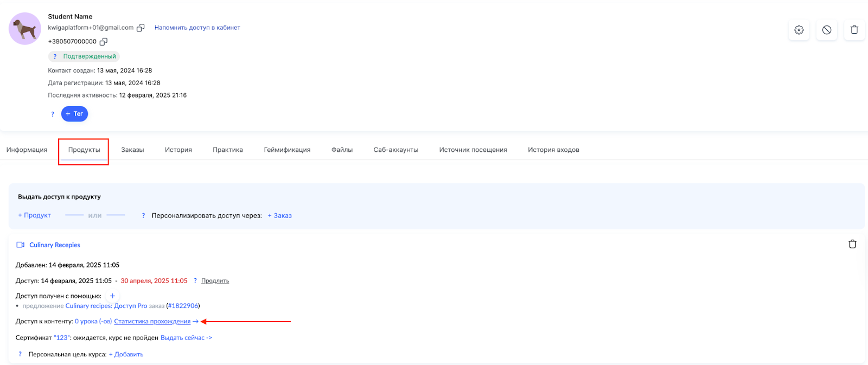
Task: Open the Заказы tab
Action: [x=132, y=150]
